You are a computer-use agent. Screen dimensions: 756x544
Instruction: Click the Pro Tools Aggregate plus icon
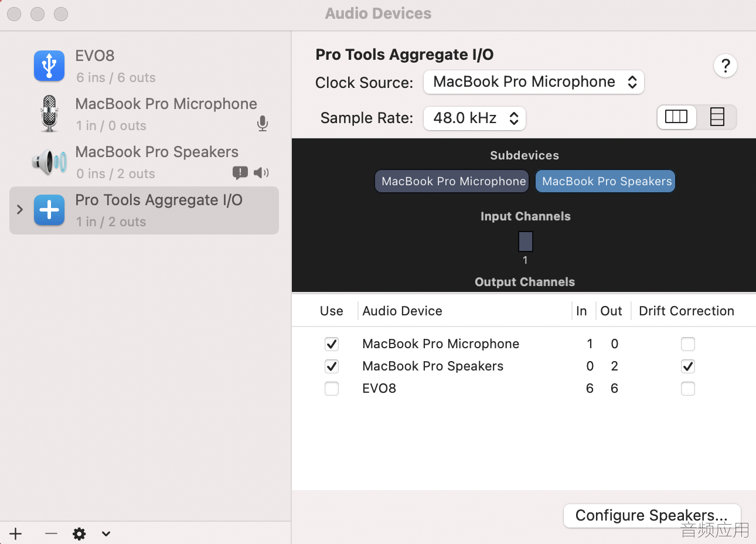click(x=49, y=210)
